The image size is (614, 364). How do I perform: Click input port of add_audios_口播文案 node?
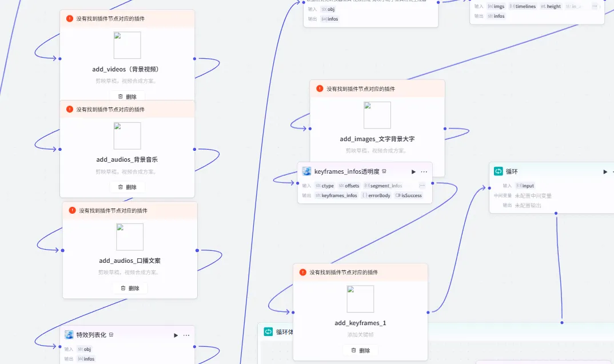(63, 250)
